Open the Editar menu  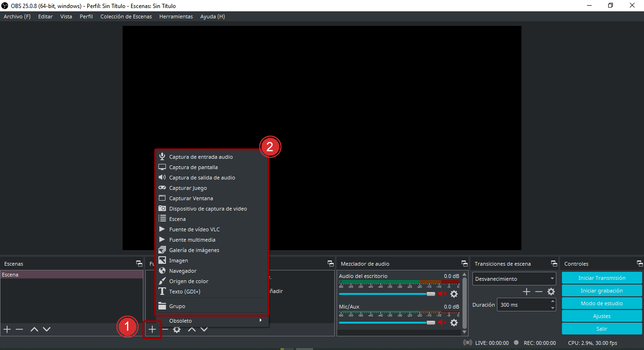45,16
